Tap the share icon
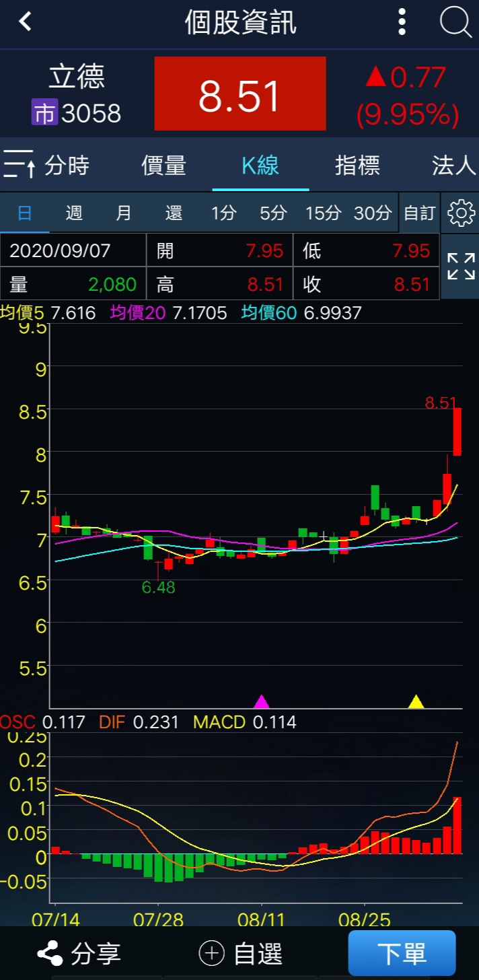Image resolution: width=479 pixels, height=980 pixels. click(x=49, y=953)
